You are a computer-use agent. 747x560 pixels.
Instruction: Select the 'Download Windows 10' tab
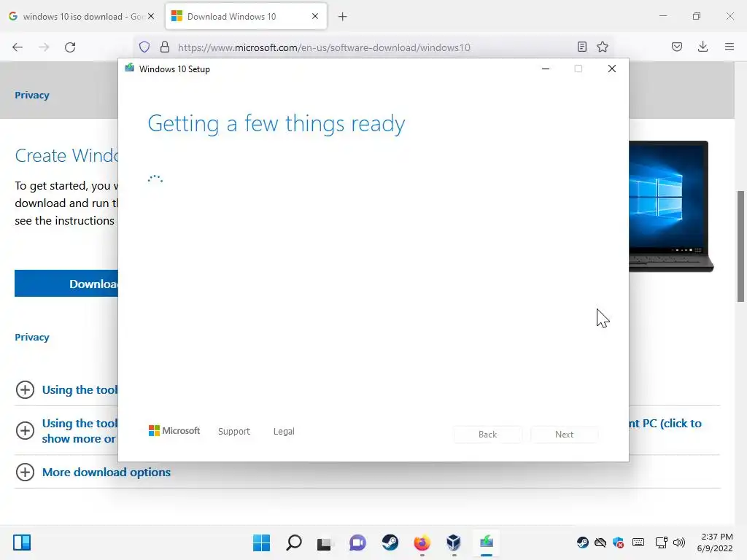[246, 16]
